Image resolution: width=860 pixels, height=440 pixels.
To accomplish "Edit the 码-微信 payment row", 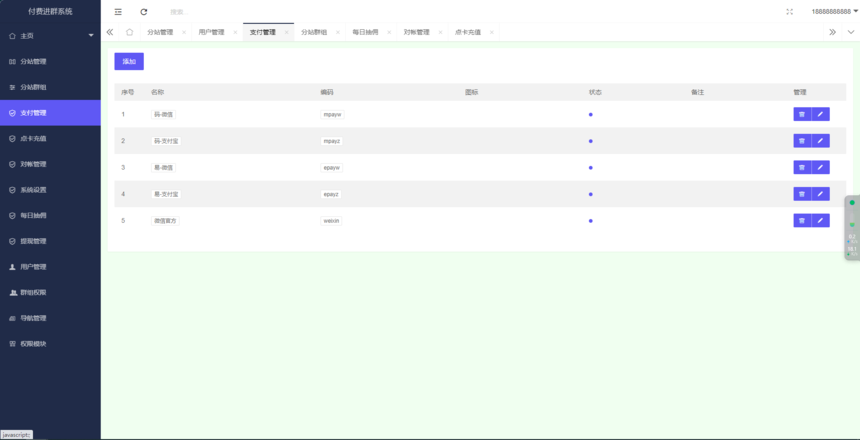I will [x=821, y=114].
